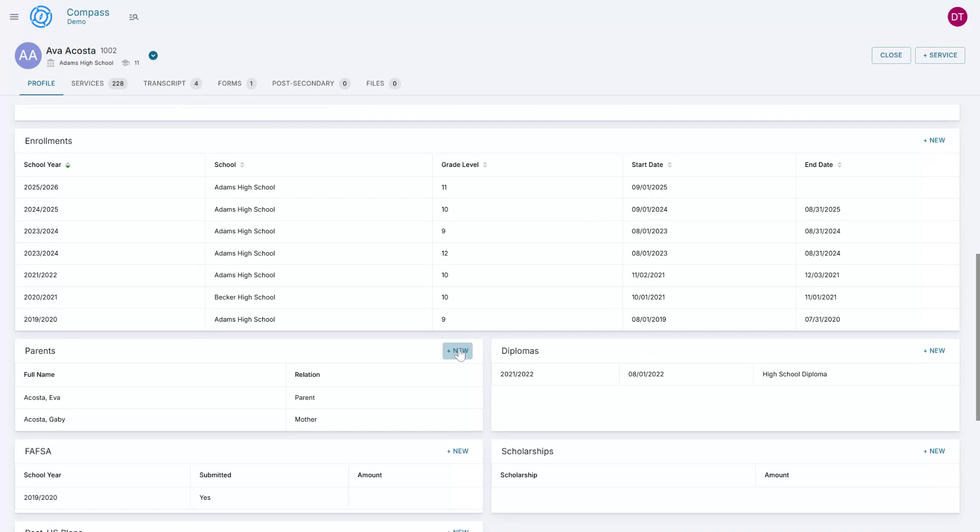Sort enrollments by School Year
Viewport: 980px width, 532px height.
click(68, 165)
